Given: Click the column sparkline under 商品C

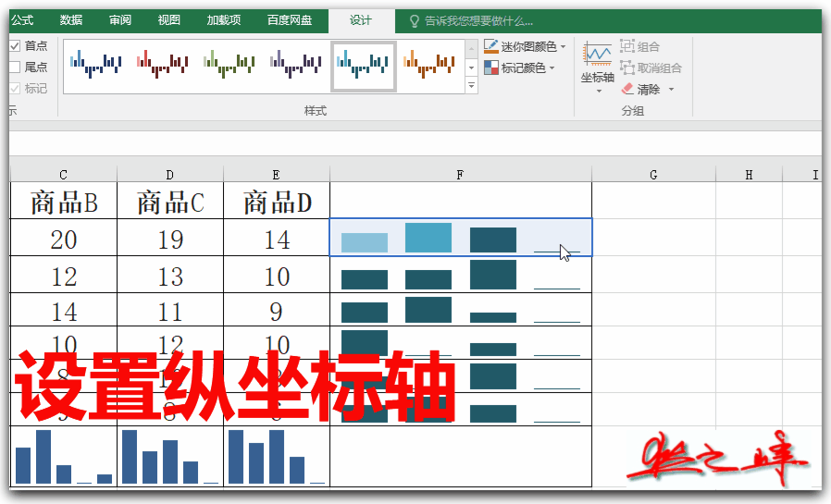Looking at the screenshot, I should coord(170,456).
